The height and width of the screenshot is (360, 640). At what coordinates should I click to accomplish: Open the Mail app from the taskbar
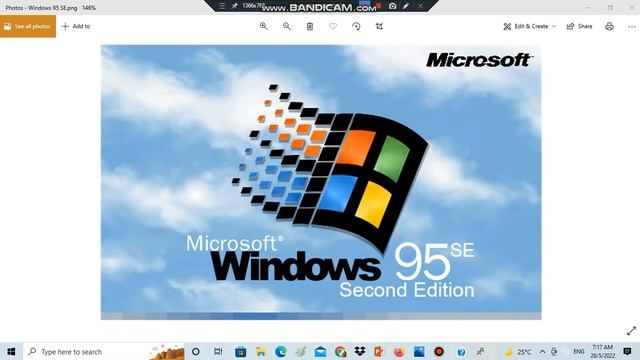click(320, 351)
